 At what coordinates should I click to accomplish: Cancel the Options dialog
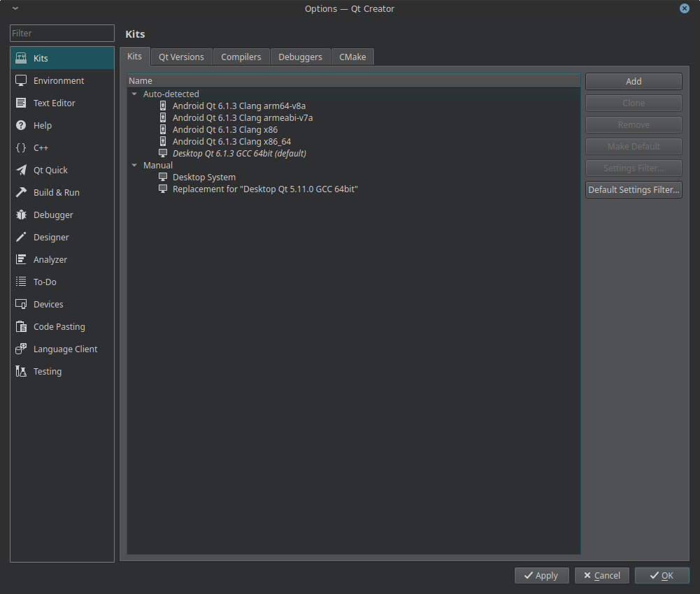click(602, 576)
